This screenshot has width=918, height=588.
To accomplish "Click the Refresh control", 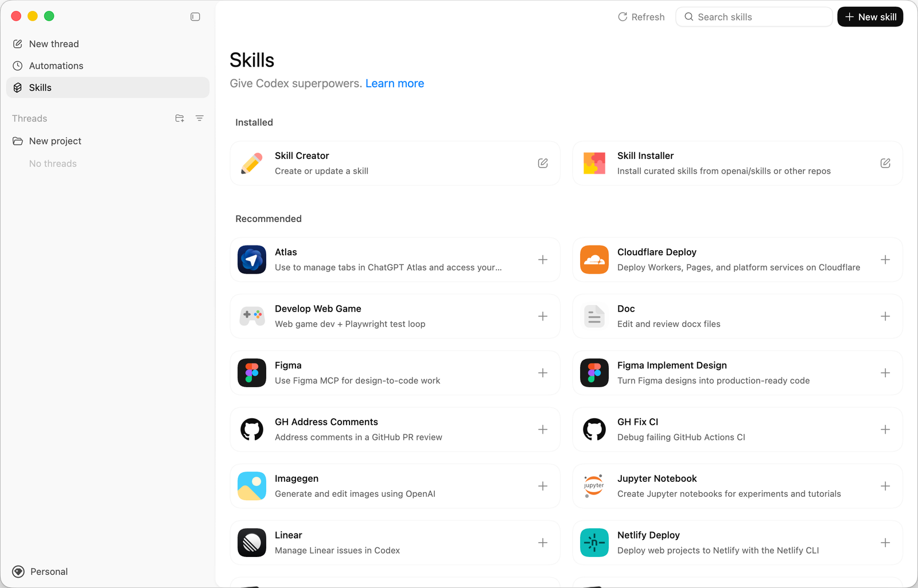I will coord(641,17).
